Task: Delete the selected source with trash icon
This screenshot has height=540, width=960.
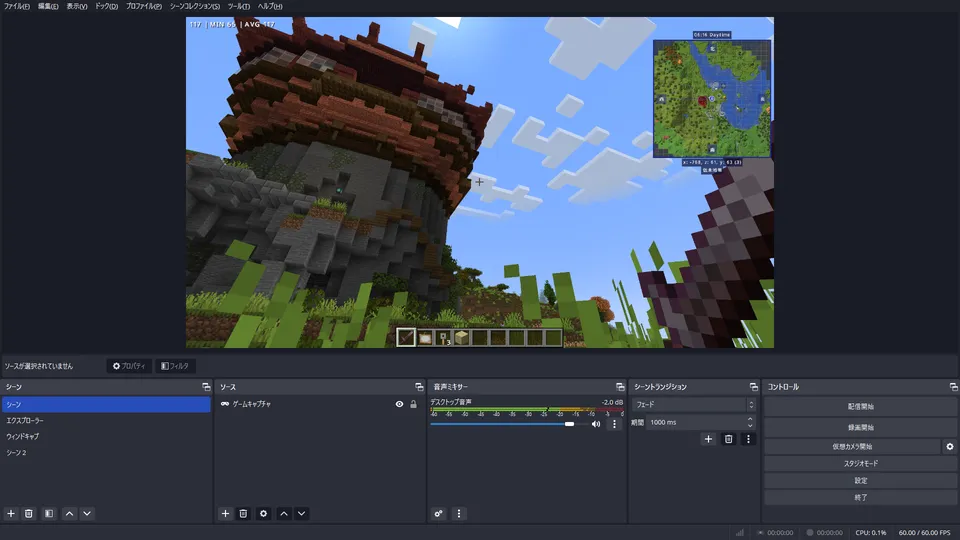Action: [x=243, y=513]
